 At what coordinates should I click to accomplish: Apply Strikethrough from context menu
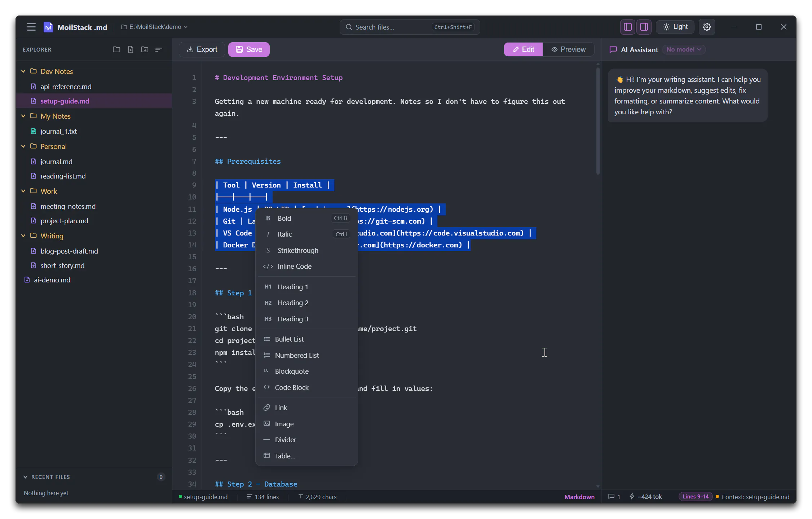click(x=306, y=250)
